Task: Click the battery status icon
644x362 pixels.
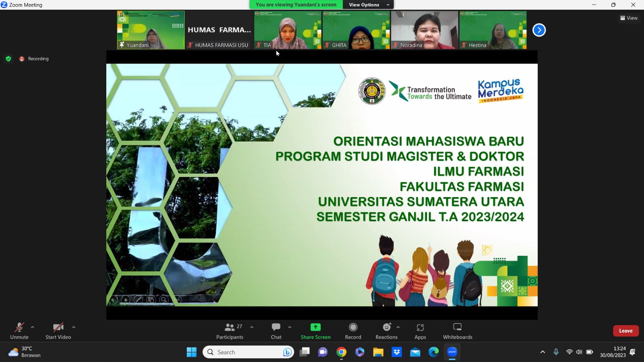Action: [590, 352]
